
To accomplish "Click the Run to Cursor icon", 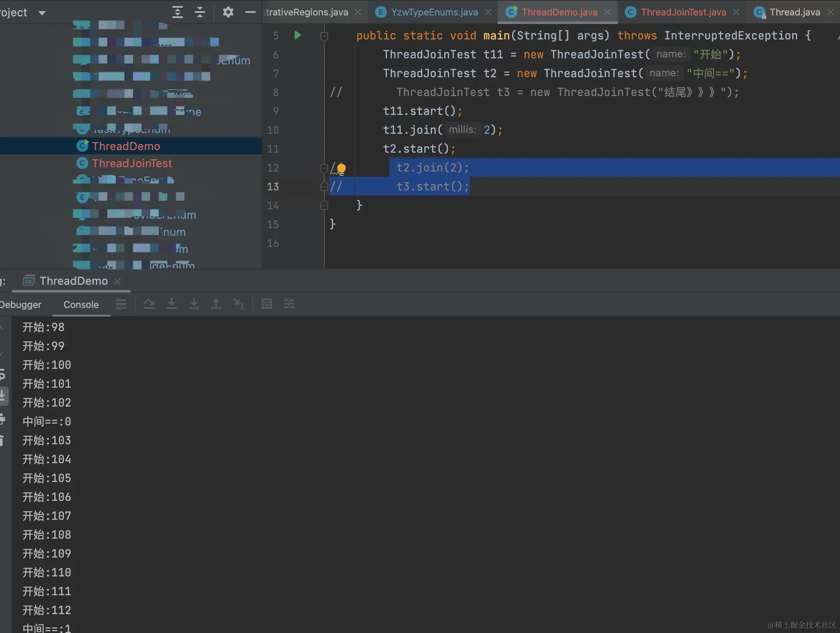I will tap(239, 304).
